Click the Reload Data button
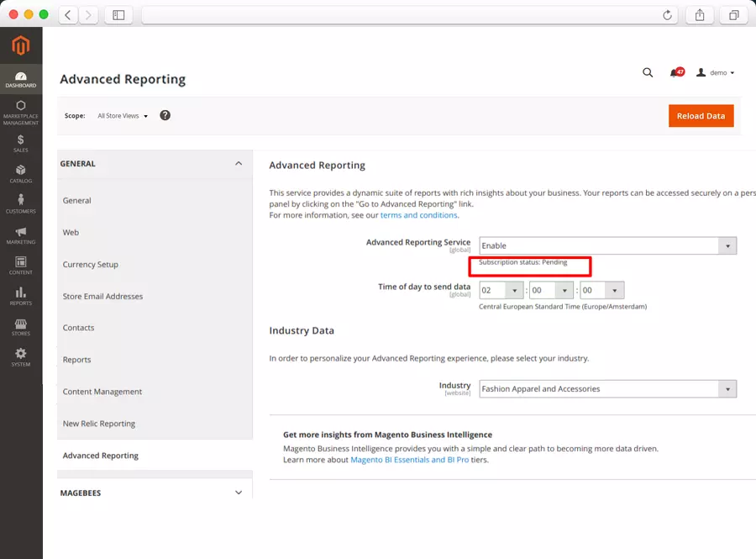756x559 pixels. coord(701,116)
